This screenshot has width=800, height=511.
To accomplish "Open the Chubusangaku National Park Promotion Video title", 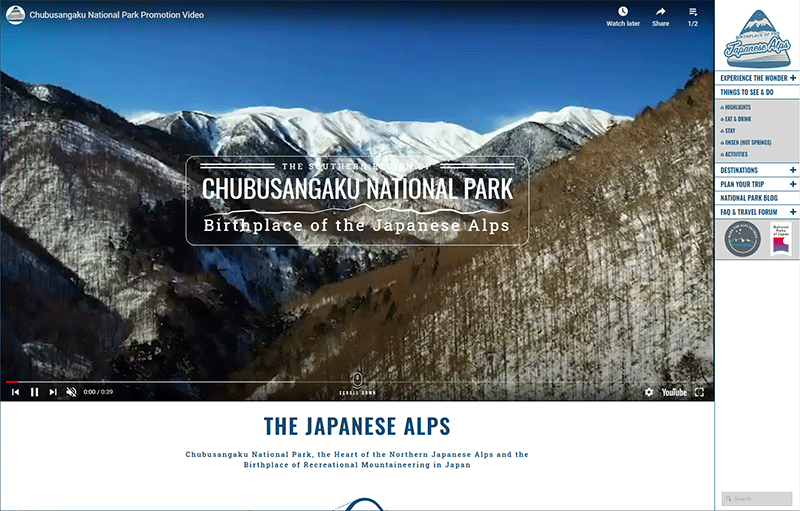I will [x=116, y=15].
